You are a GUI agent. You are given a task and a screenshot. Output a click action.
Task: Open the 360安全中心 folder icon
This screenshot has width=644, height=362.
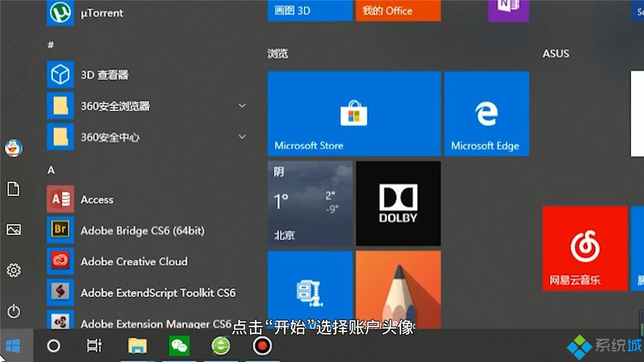coord(60,137)
